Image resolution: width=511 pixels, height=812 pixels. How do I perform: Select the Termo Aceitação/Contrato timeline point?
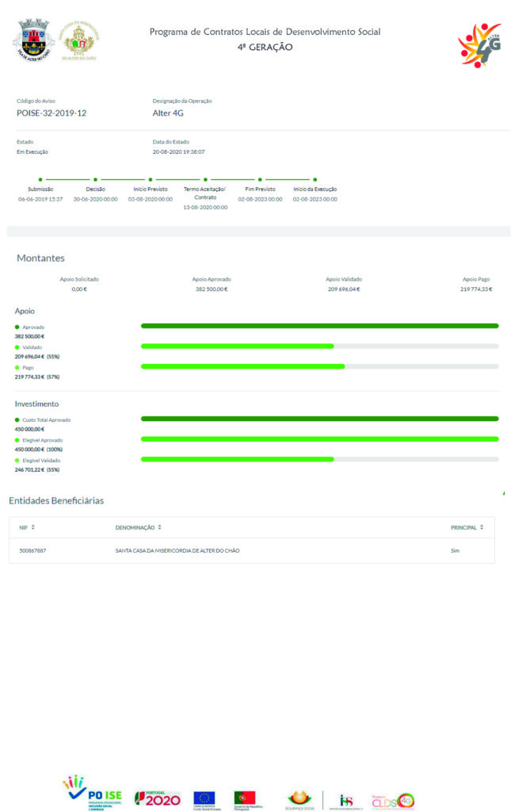[x=205, y=180]
